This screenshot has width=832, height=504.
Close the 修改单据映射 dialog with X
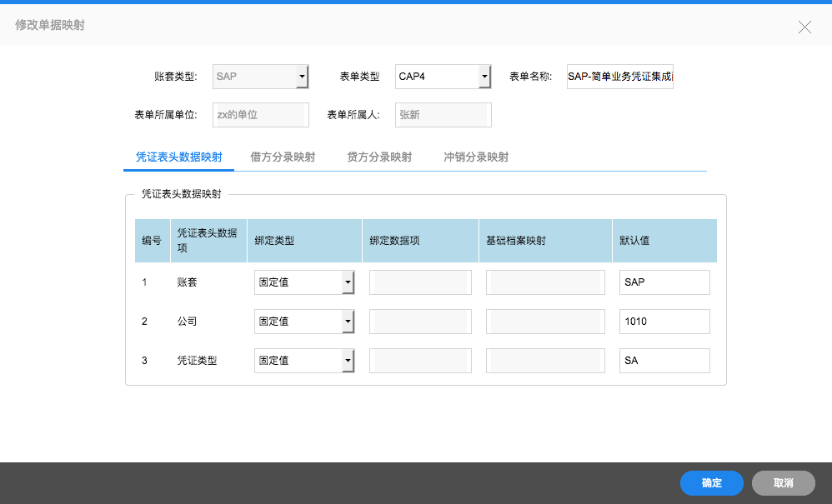pos(804,27)
